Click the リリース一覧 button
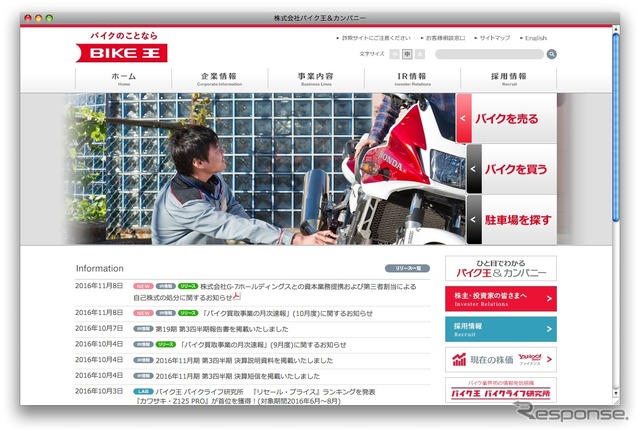This screenshot has height=433, width=640. tap(407, 268)
